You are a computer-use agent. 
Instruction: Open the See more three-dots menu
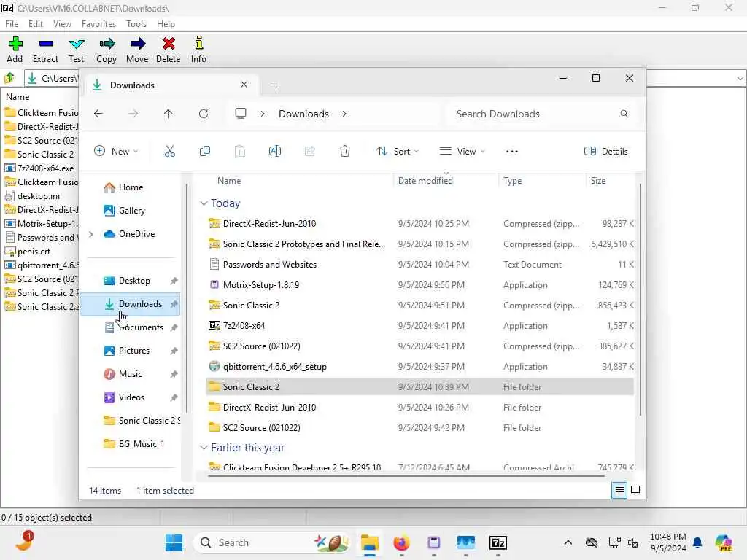[511, 152]
